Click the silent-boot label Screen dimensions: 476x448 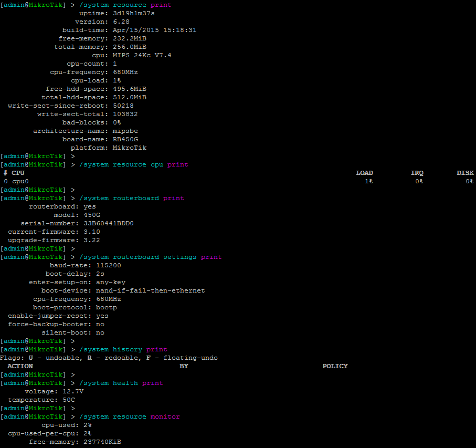tap(67, 333)
